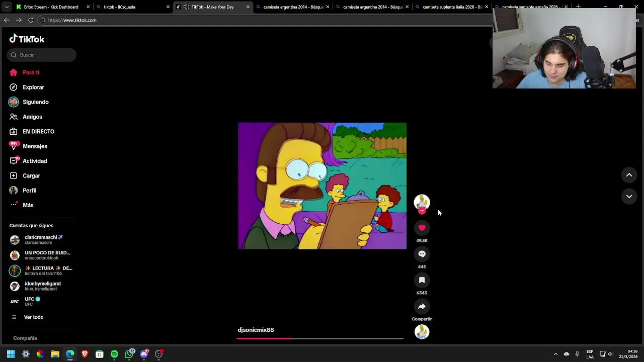
Task: Open idunbymeligarat account
Action: (x=42, y=286)
